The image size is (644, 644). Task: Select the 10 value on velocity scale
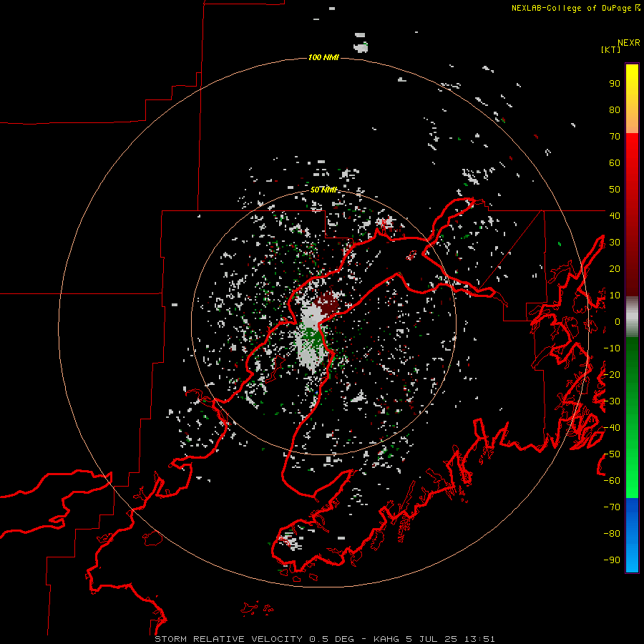[615, 296]
